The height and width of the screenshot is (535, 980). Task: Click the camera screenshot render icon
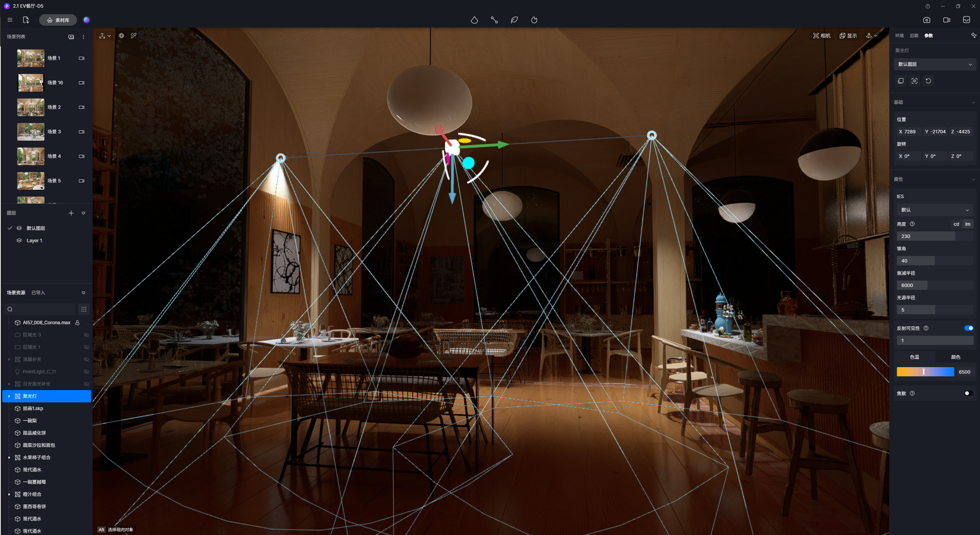pos(926,20)
